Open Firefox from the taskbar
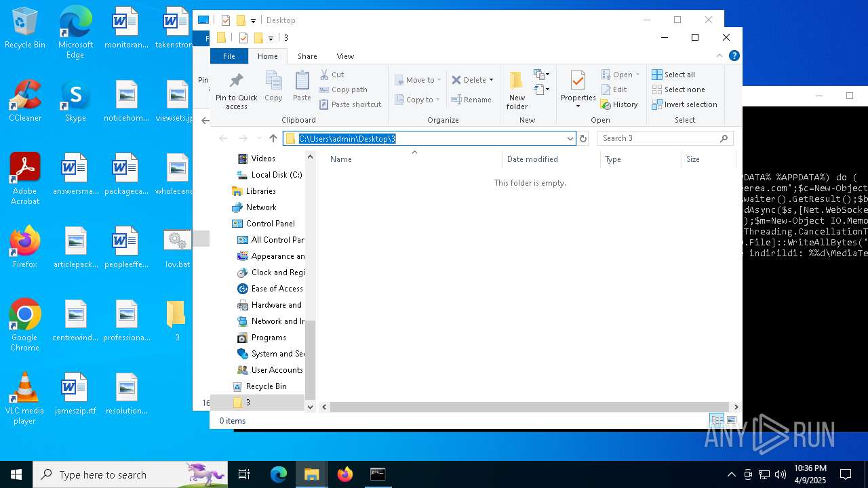 tap(345, 474)
